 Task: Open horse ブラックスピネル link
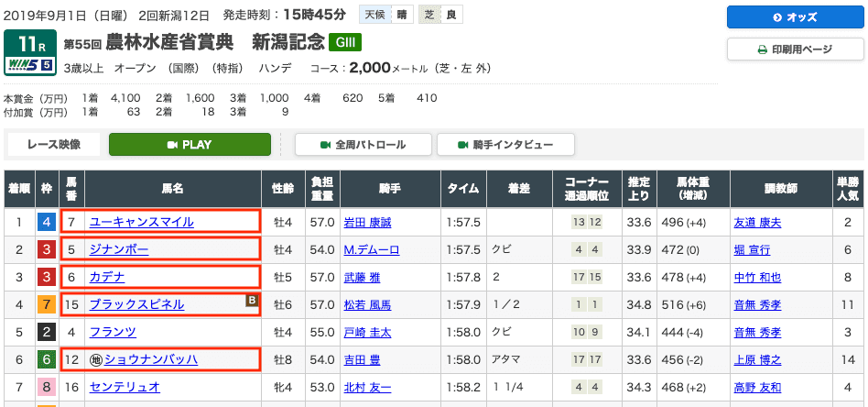coord(136,304)
